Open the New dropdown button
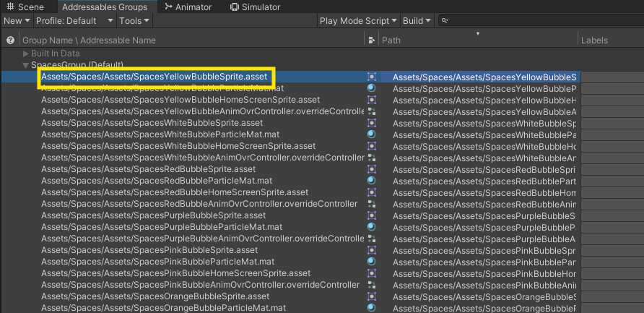 tap(16, 21)
